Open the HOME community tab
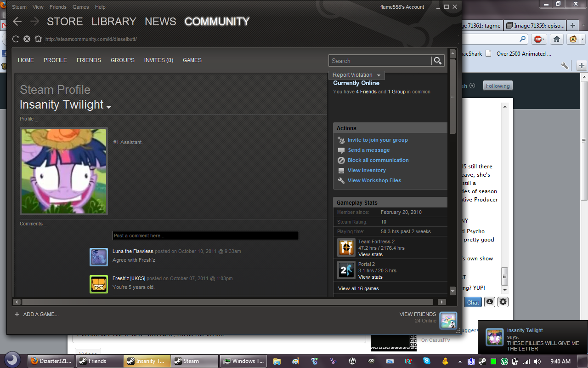Viewport: 588px width, 368px height. click(x=26, y=60)
